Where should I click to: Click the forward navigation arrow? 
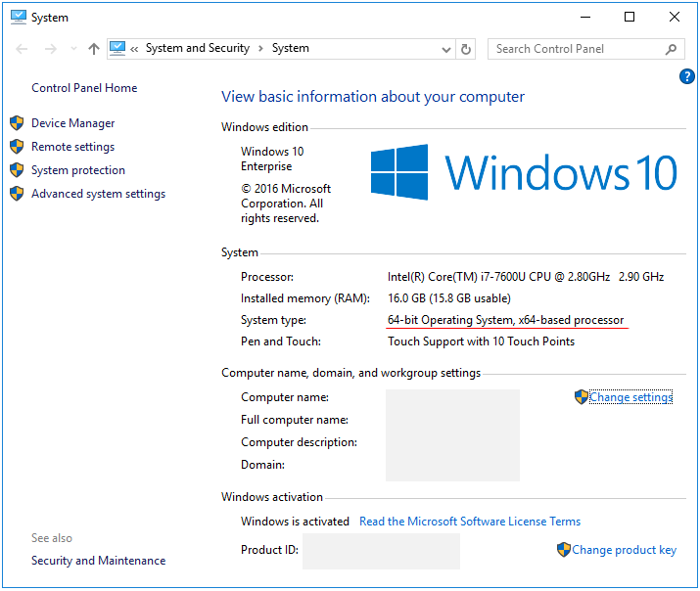(x=51, y=49)
